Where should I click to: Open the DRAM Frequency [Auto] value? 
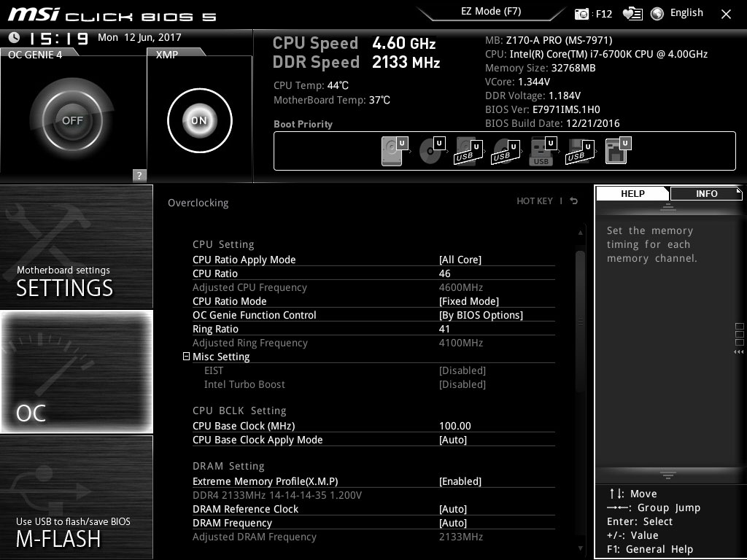(452, 522)
